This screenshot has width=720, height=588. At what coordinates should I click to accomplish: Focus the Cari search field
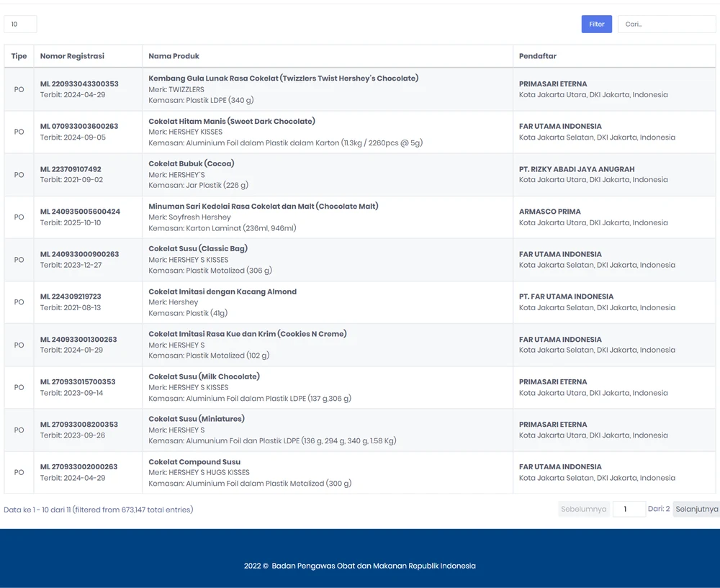667,24
